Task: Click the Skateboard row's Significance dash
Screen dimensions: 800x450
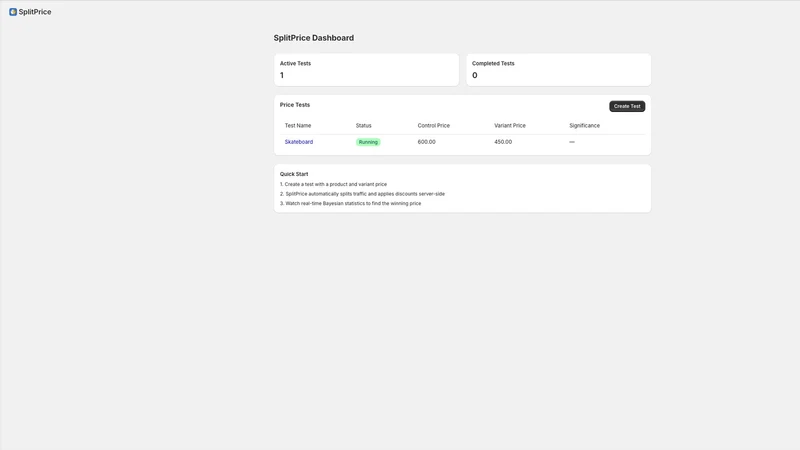Action: (572, 142)
